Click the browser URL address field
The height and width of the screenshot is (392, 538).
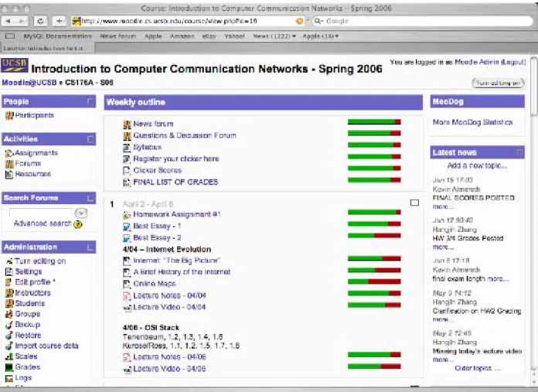188,21
